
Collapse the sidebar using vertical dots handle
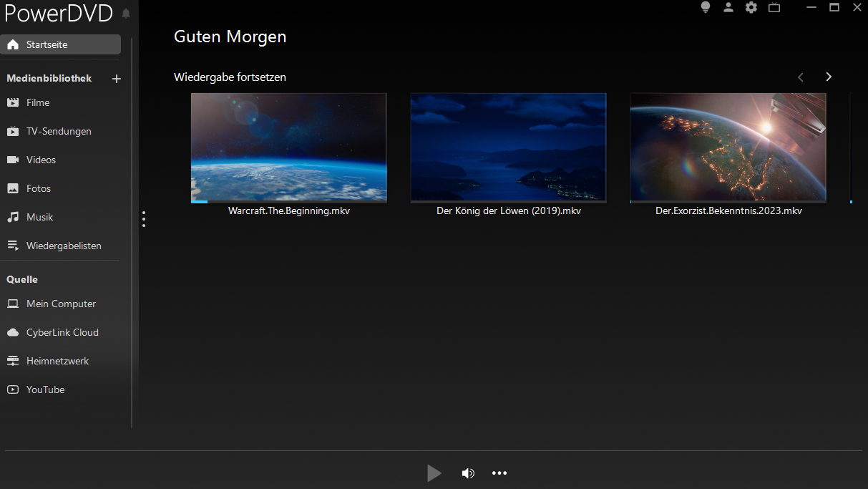pos(144,219)
